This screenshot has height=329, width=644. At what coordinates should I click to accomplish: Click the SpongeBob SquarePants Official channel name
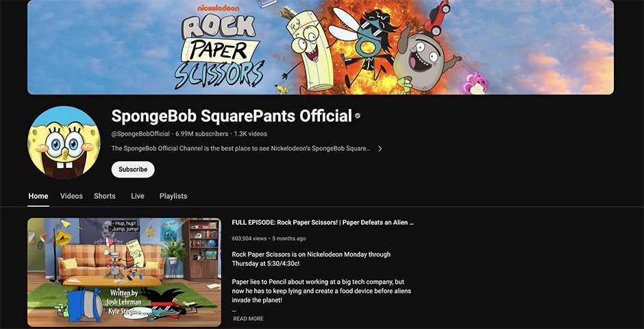pyautogui.click(x=232, y=117)
